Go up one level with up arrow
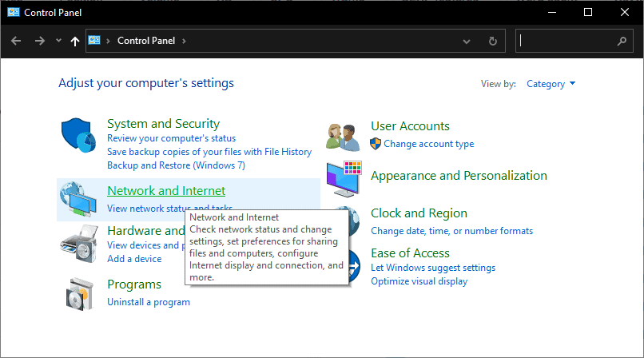 (75, 41)
